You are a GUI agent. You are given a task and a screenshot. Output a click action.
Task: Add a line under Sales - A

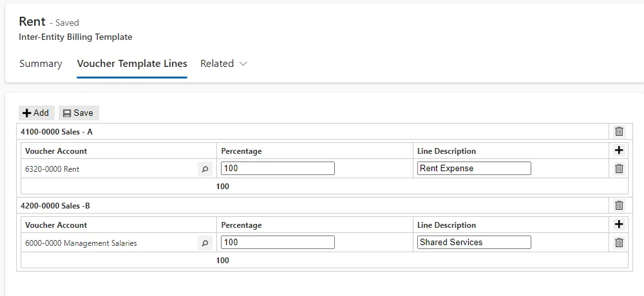[619, 151]
